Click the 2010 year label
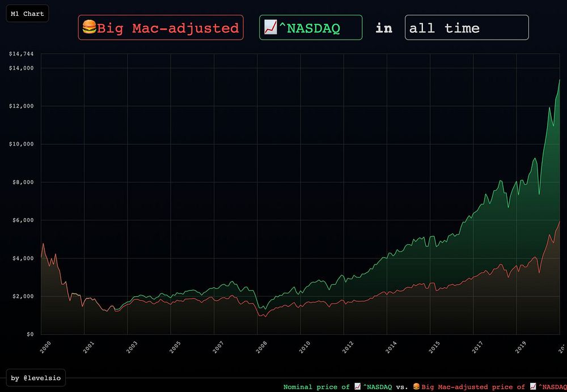567x392 pixels. click(304, 347)
